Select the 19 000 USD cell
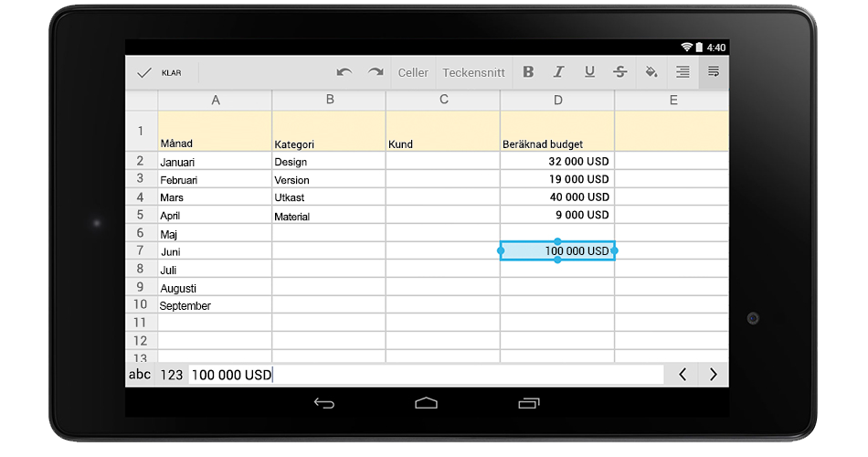868x457 pixels. tap(557, 179)
